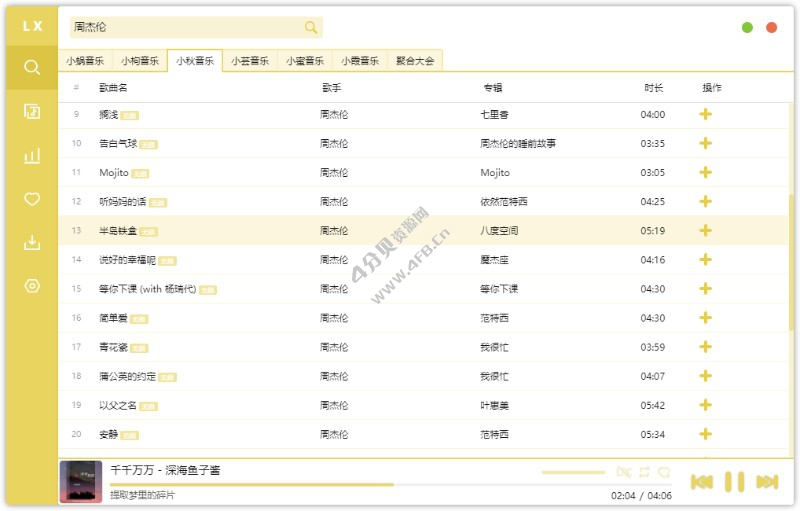Open favorites via the heart sidebar icon
Viewport: 800px width, 511px height.
click(x=32, y=199)
